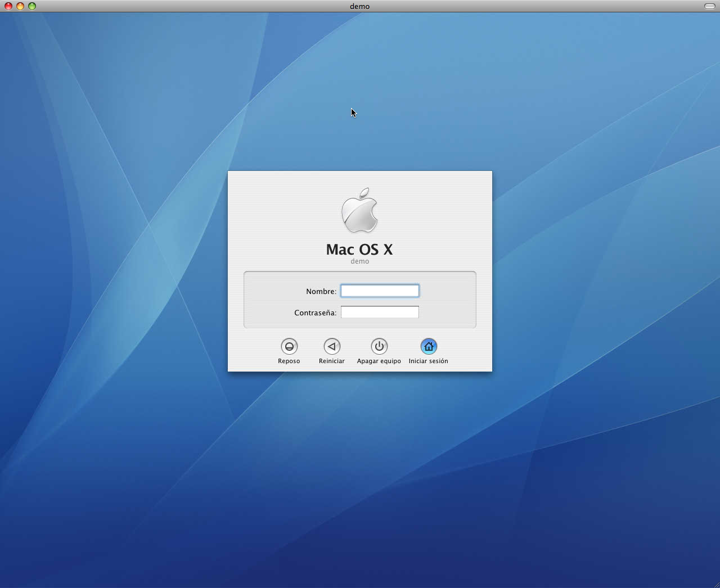720x588 pixels.
Task: Click the 'demo' hostname under Mac OS X
Action: coord(360,261)
